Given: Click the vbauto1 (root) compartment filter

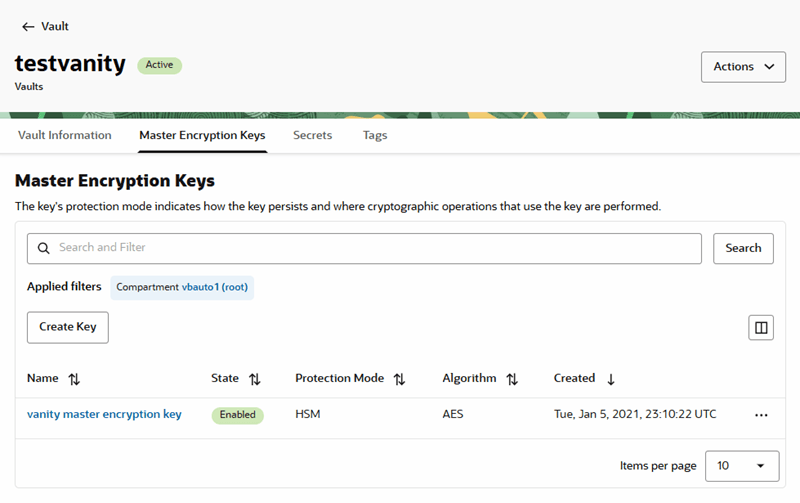Looking at the screenshot, I should [215, 287].
